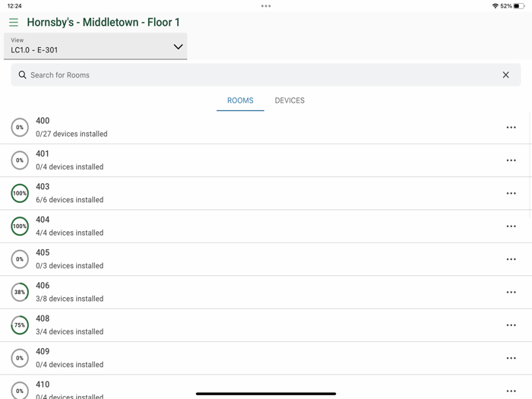This screenshot has height=399, width=532.
Task: Select '4/4 devices installed' under room 404
Action: coord(70,233)
